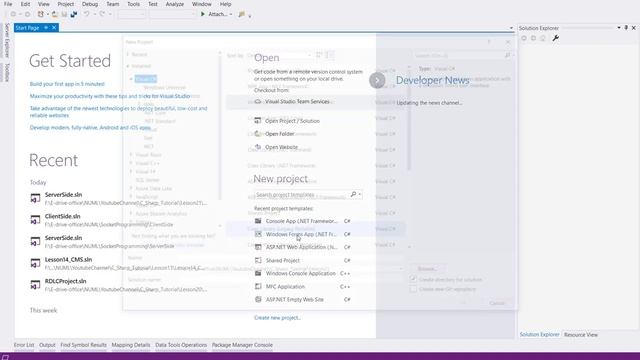Open the Tools menu
The height and width of the screenshot is (360, 640).
click(133, 4)
